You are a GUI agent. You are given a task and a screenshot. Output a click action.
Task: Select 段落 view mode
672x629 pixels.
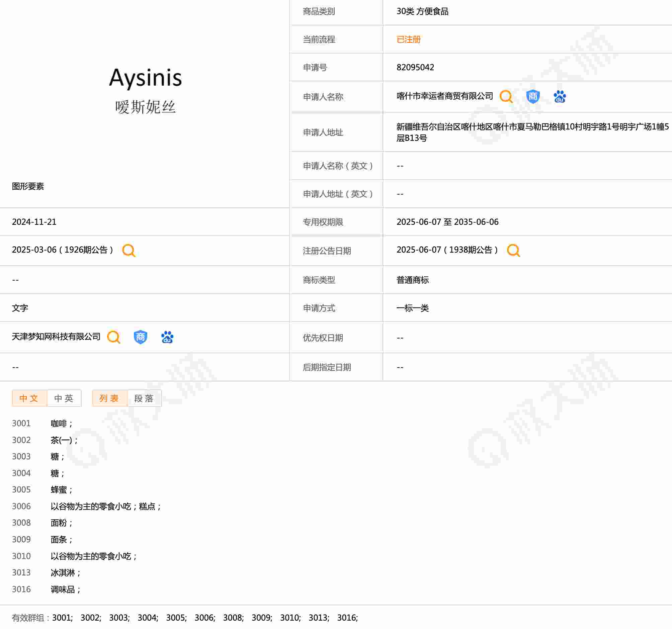coord(144,398)
